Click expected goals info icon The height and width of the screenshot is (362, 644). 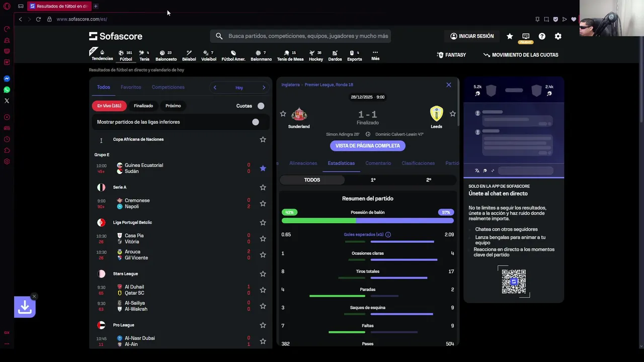click(x=388, y=235)
